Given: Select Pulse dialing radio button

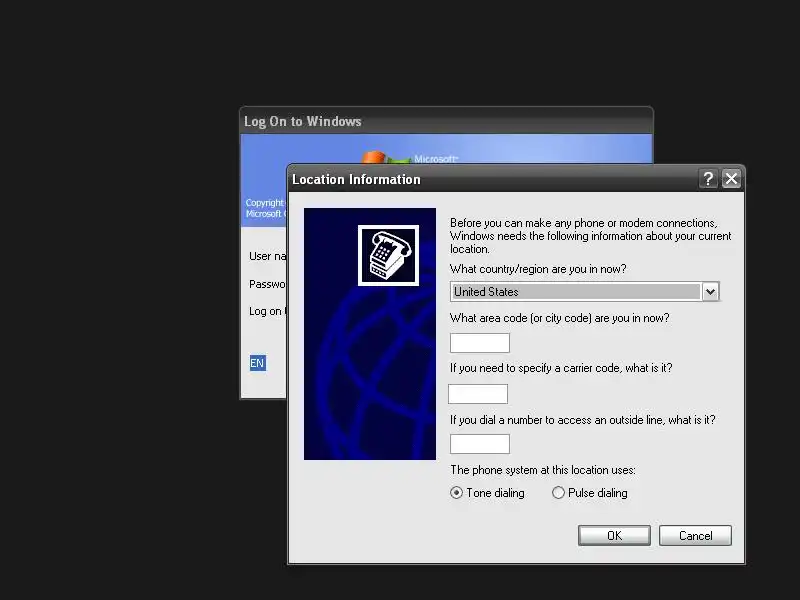Looking at the screenshot, I should coord(558,493).
